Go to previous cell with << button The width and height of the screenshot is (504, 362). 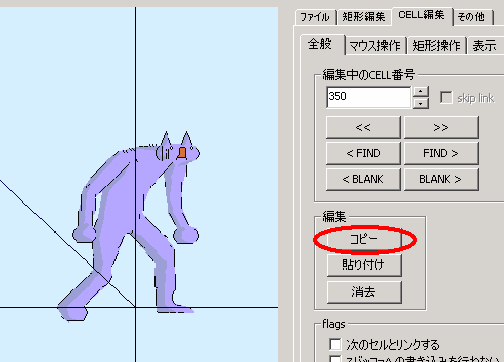[x=363, y=127]
